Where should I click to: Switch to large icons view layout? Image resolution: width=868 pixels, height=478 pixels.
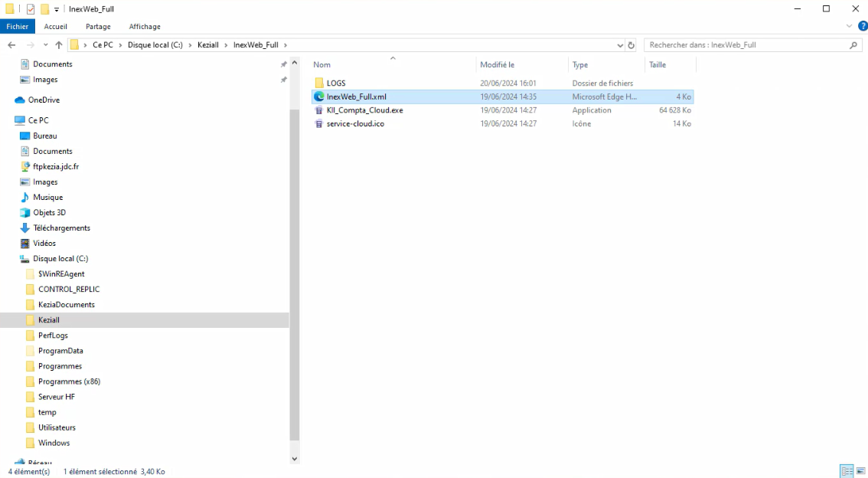coord(859,471)
